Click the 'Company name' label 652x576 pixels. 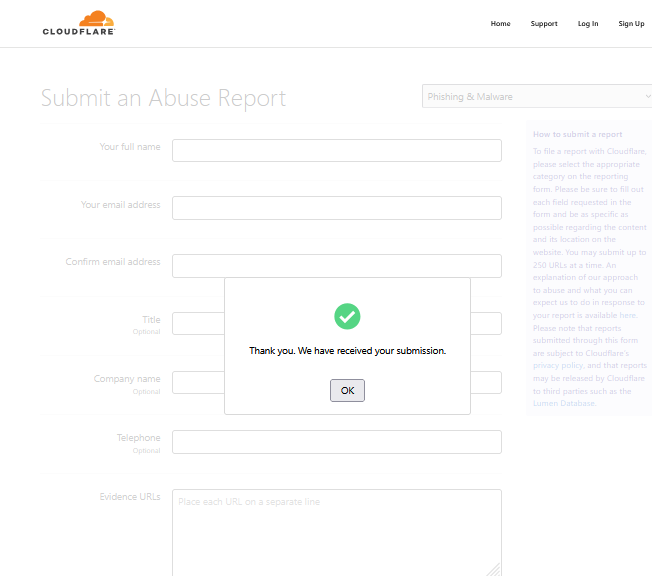(127, 379)
